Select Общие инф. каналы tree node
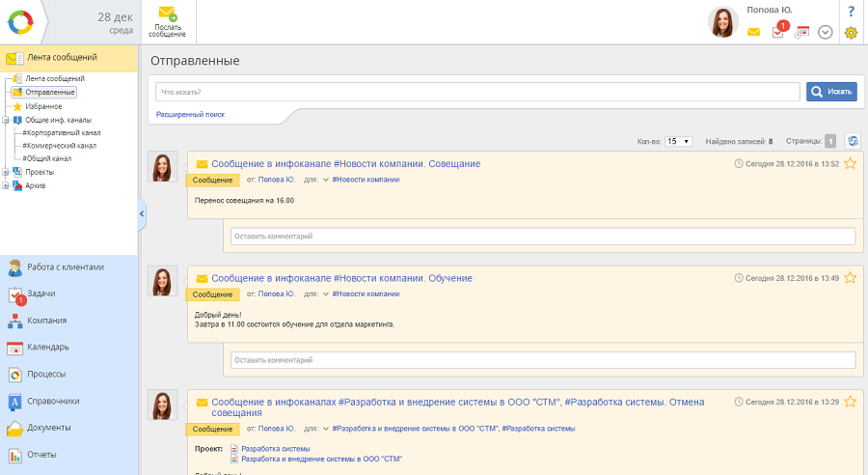 pyautogui.click(x=58, y=120)
